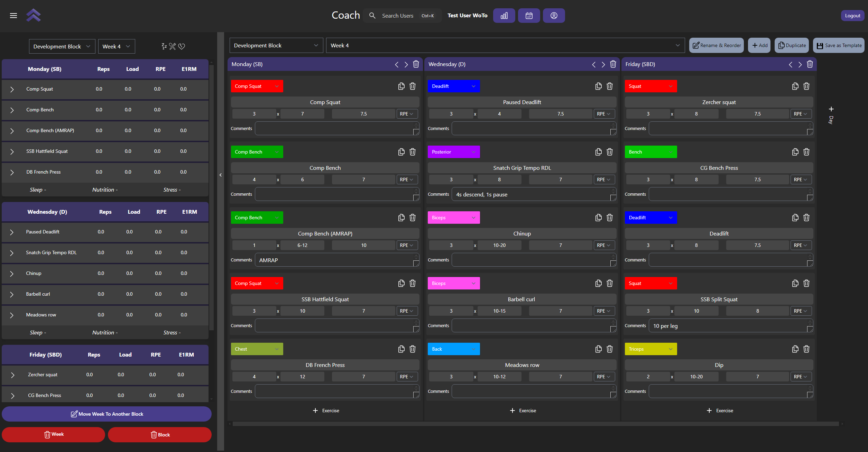Expand the Chinup row in sidebar

(x=12, y=274)
